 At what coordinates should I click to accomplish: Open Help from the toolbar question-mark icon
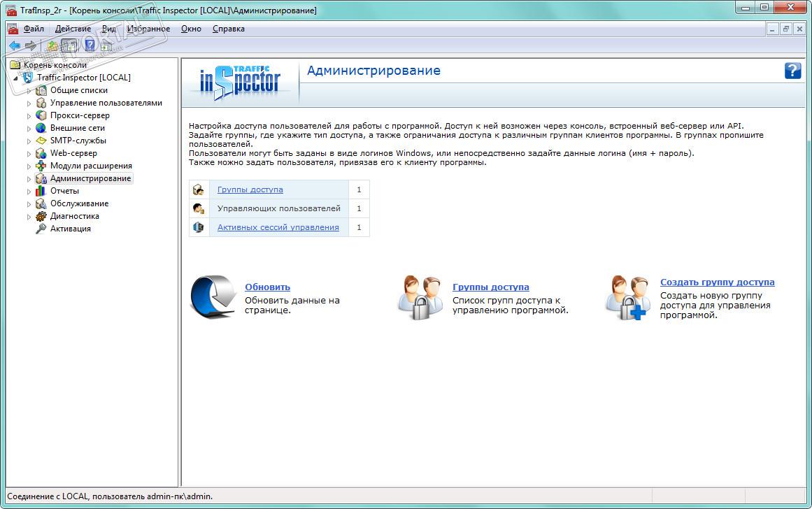click(90, 45)
